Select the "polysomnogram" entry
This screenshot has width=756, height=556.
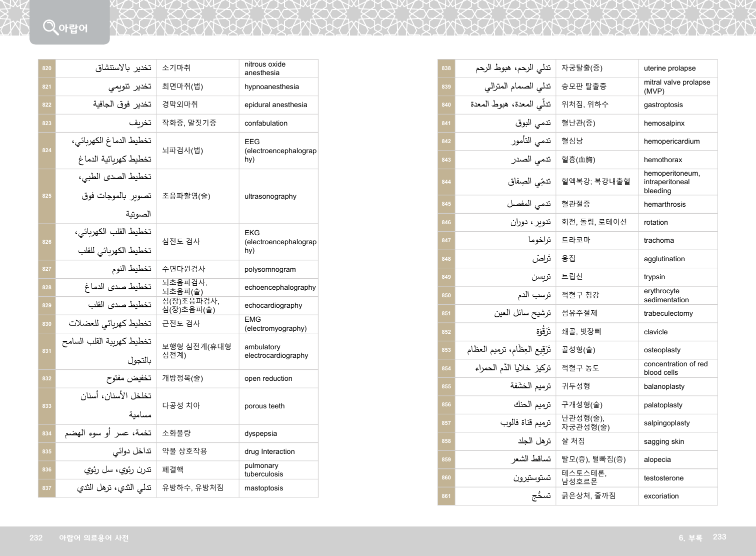(270, 269)
